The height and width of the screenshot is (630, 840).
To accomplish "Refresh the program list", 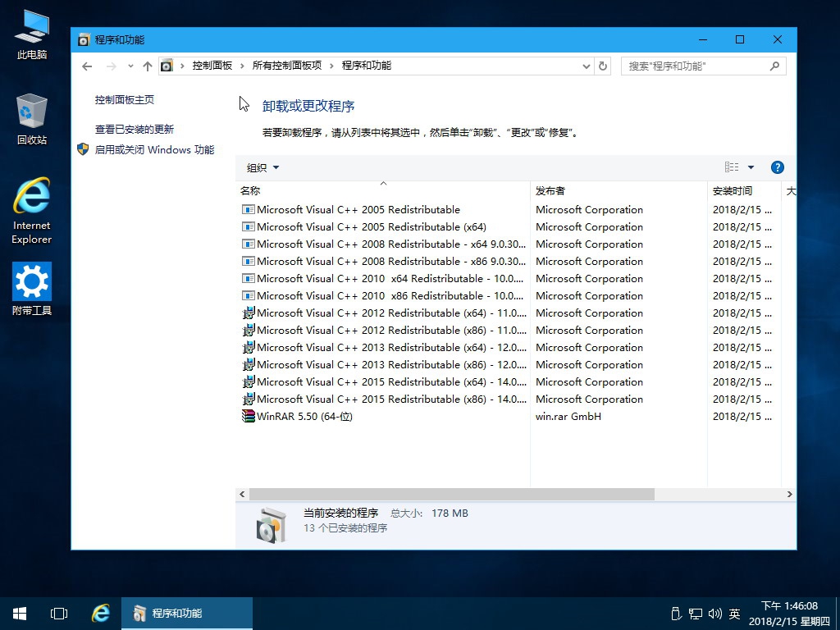I will click(x=603, y=66).
